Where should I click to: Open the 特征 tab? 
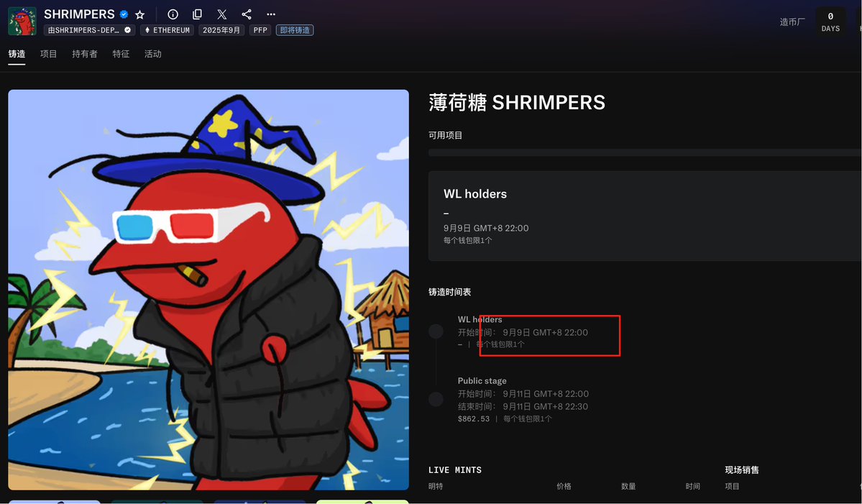pos(121,54)
